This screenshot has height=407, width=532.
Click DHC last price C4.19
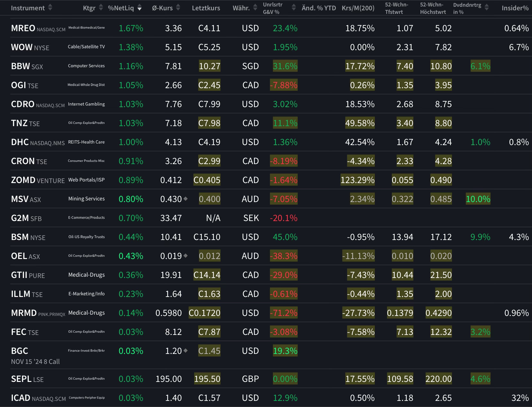[x=209, y=142]
